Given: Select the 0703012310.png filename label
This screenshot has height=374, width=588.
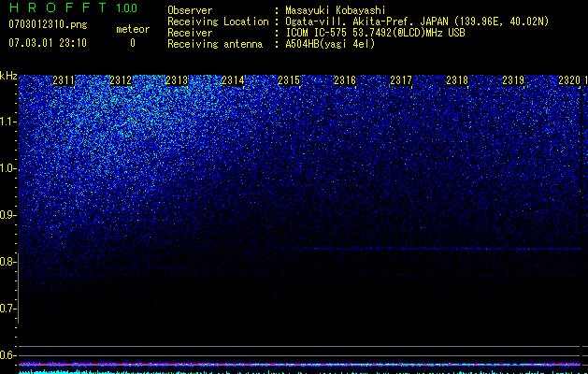Looking at the screenshot, I should pyautogui.click(x=48, y=24).
